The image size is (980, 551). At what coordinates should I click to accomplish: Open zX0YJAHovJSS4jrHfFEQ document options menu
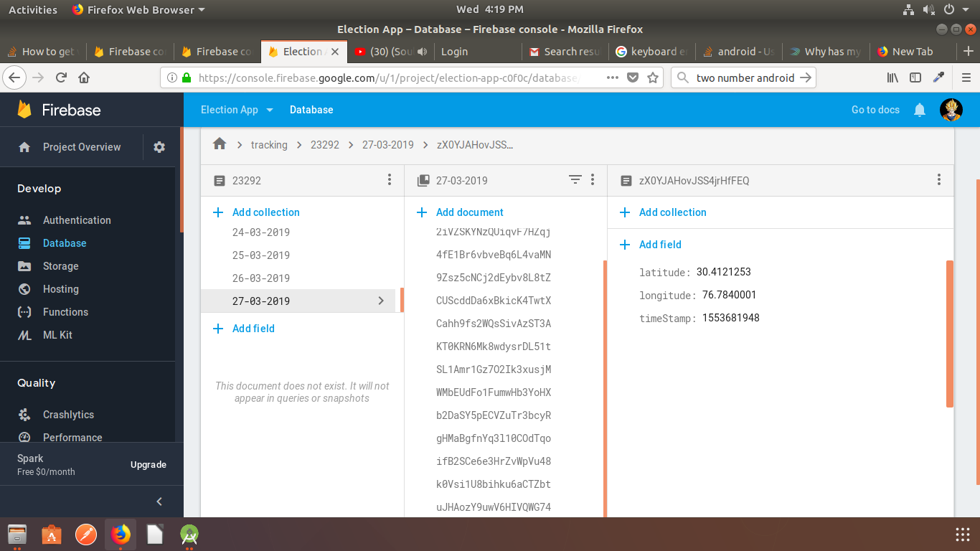pos(939,180)
